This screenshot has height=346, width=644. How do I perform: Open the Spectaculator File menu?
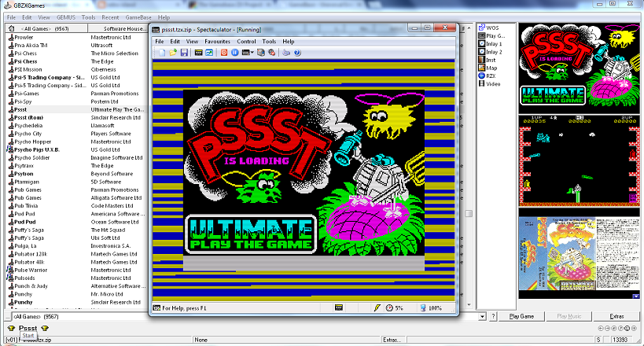(160, 42)
